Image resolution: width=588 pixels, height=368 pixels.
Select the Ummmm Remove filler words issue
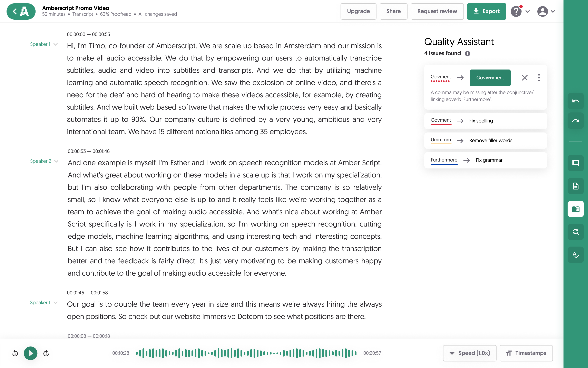pos(486,140)
